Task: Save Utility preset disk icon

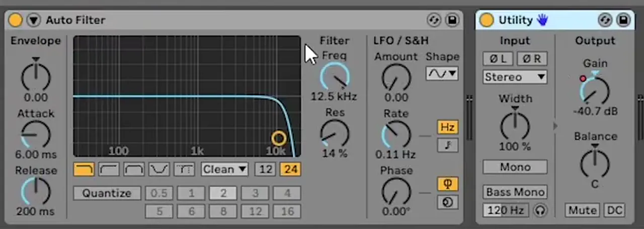Action: pos(623,20)
